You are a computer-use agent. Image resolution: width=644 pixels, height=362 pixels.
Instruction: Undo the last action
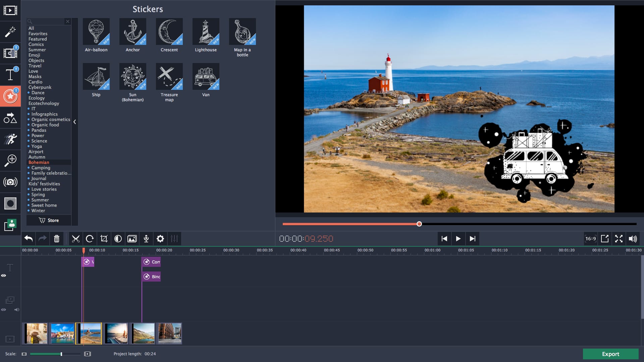click(x=29, y=239)
